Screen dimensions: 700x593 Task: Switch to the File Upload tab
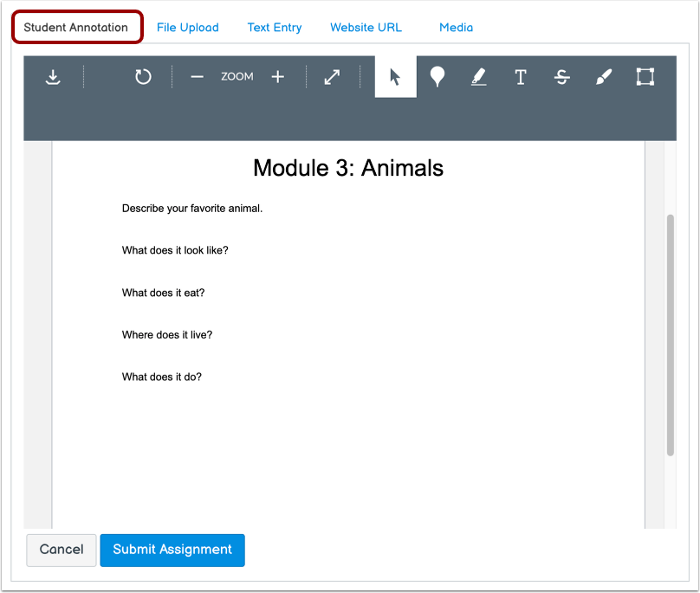(x=187, y=27)
